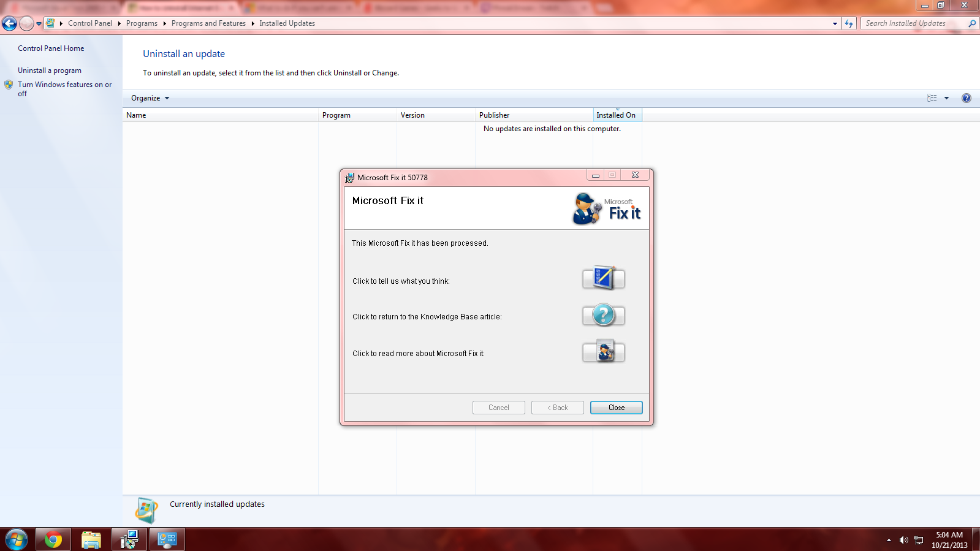980x551 pixels.
Task: Open the Organize dropdown menu
Action: (x=150, y=98)
